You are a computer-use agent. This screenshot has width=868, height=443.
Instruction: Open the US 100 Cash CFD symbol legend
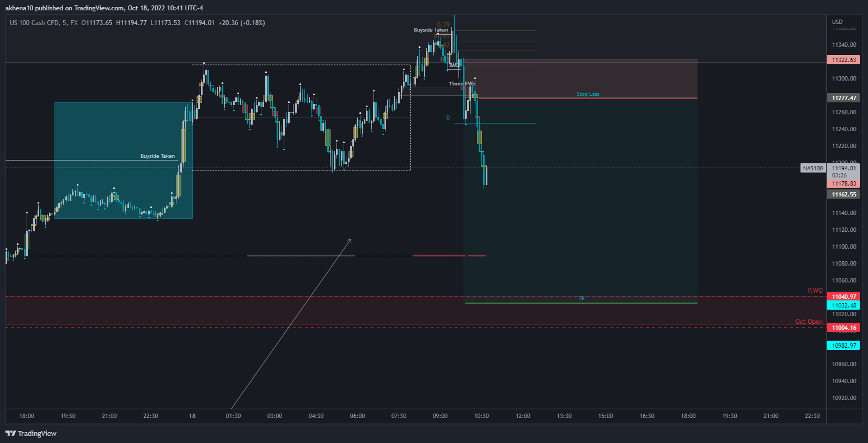(x=44, y=23)
